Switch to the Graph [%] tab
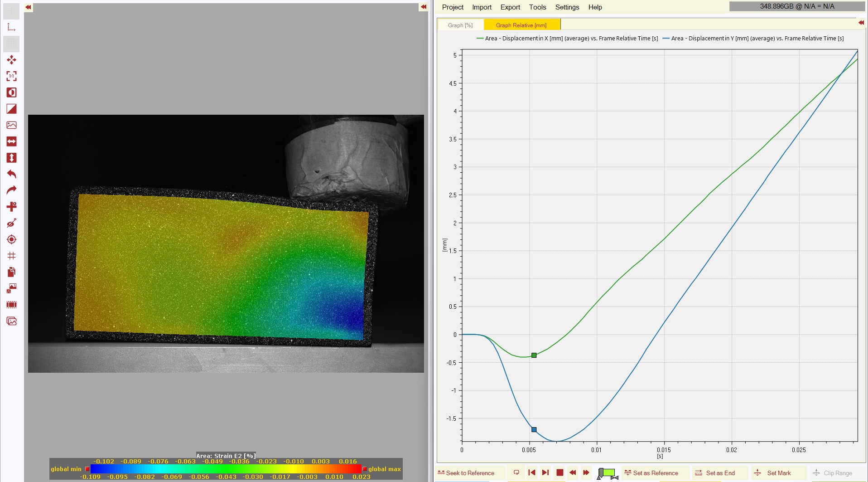This screenshot has width=868, height=482. pos(460,25)
